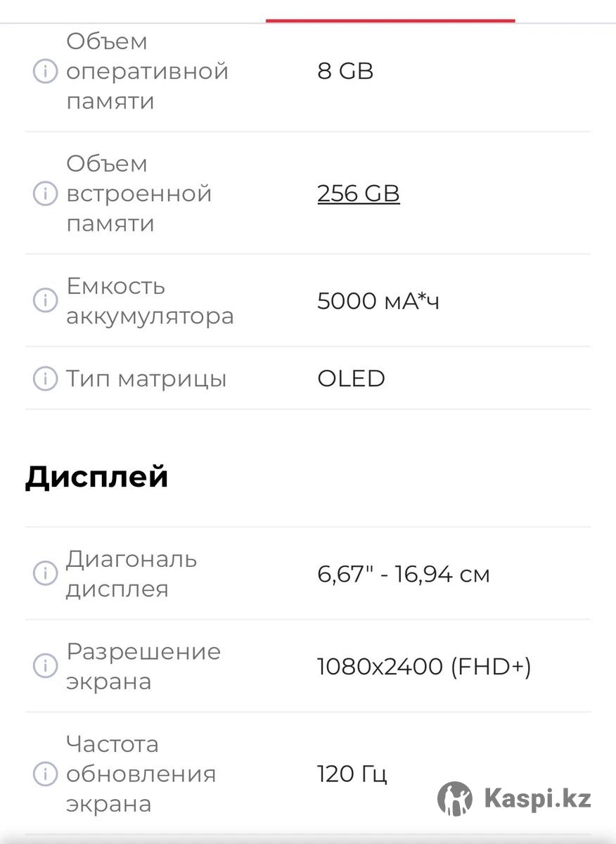Tap the Дисплей section heading
This screenshot has height=844, width=616.
tap(97, 477)
